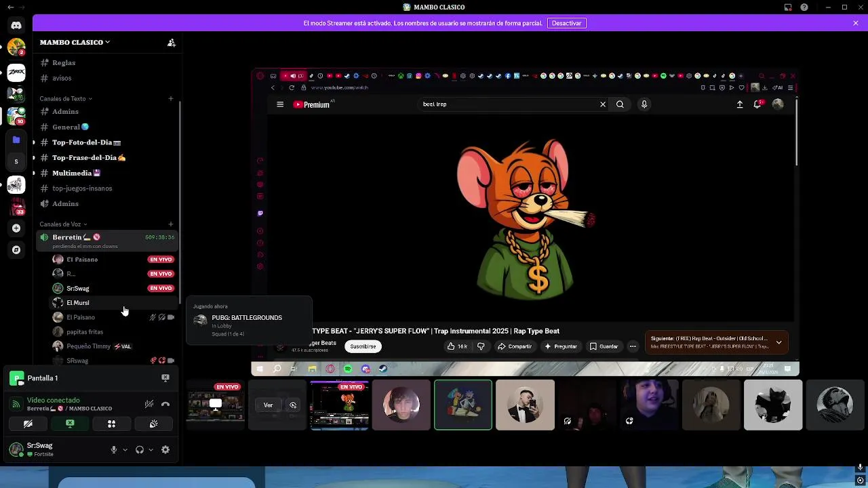
Task: Open Discover servers compass icon
Action: (16, 250)
